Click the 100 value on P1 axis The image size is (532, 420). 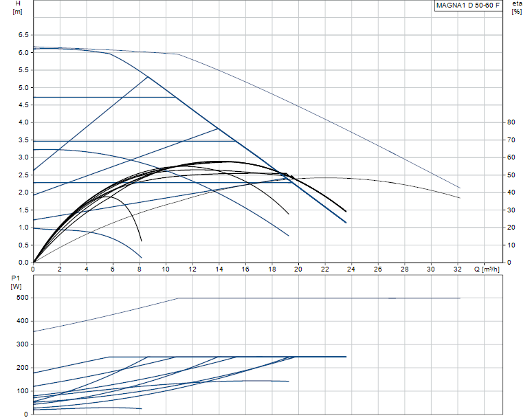point(23,391)
